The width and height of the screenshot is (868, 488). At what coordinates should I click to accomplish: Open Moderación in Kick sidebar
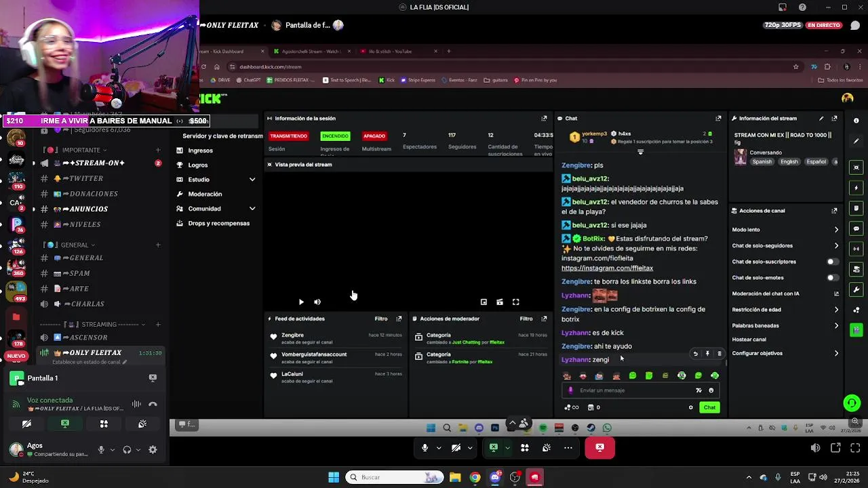205,194
